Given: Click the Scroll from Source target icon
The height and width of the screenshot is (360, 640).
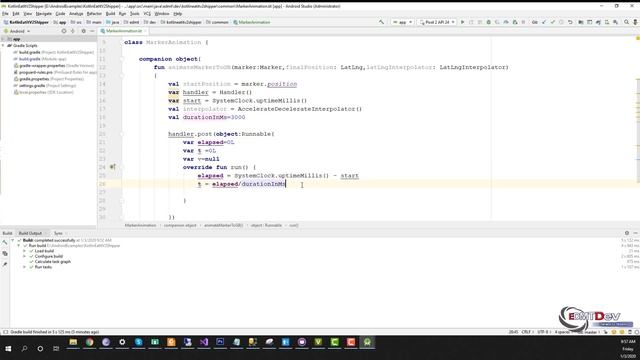Looking at the screenshot, I should click(x=64, y=31).
